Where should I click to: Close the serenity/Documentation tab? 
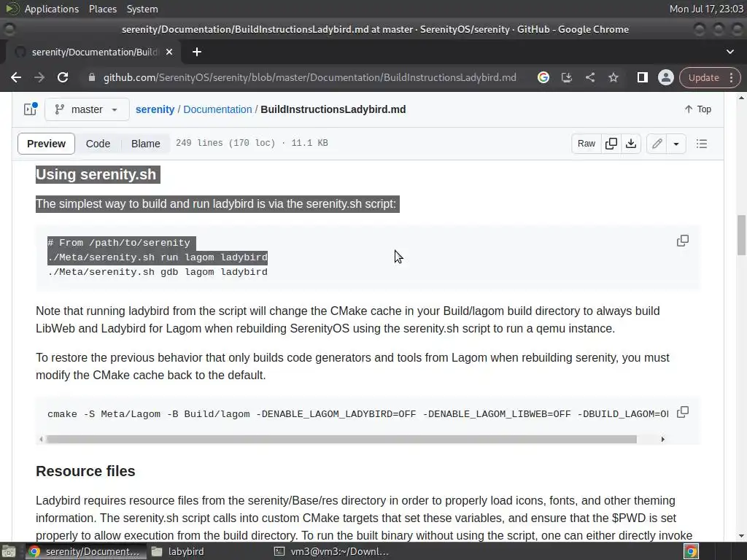[x=169, y=52]
